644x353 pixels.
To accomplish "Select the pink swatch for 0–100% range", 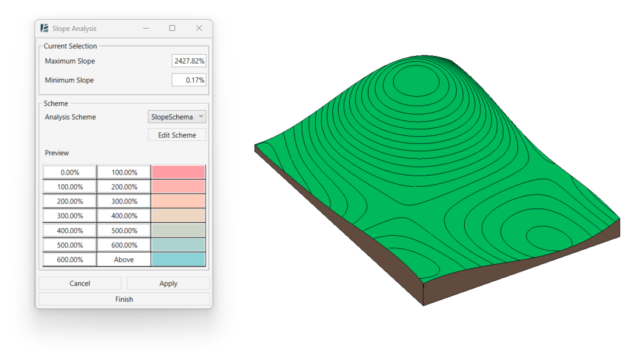I will [178, 172].
